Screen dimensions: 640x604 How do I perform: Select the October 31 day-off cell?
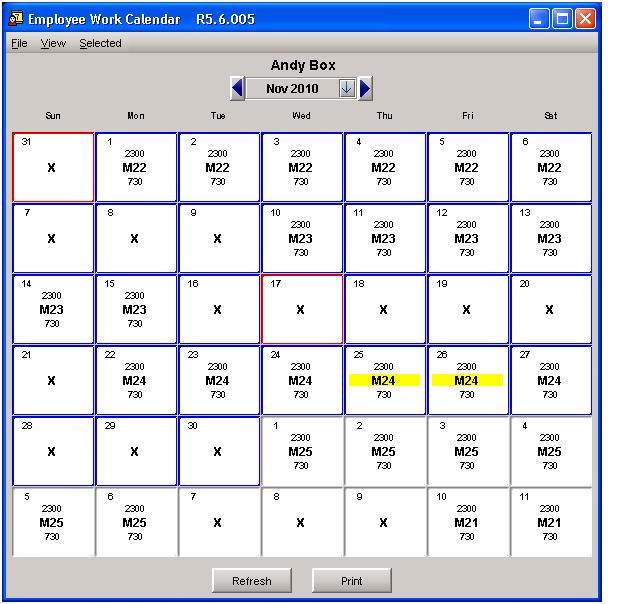[53, 167]
